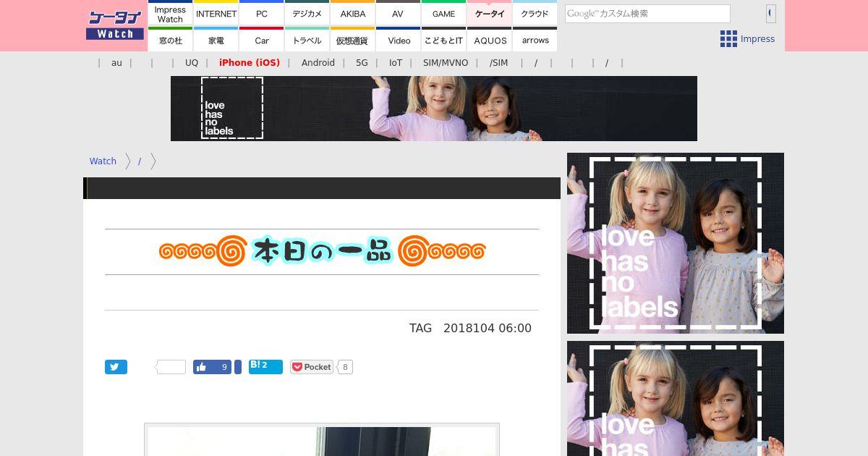Screen dimensions: 868x456
Task: Share the article via the Twitter button
Action: click(x=116, y=367)
